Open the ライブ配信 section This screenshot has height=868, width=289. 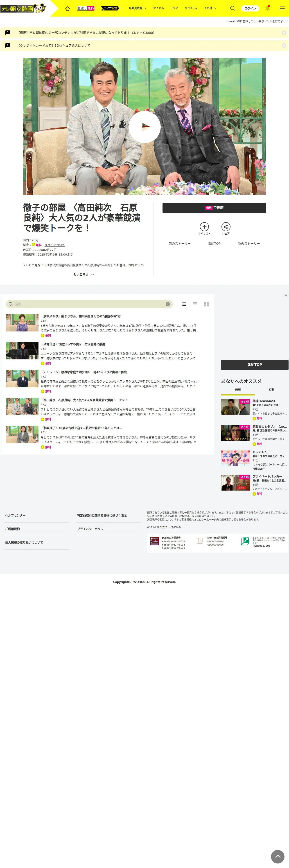(x=110, y=8)
